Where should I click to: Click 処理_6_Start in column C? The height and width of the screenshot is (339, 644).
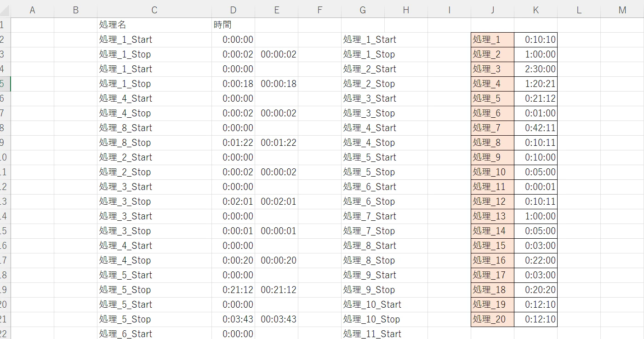[x=154, y=333]
